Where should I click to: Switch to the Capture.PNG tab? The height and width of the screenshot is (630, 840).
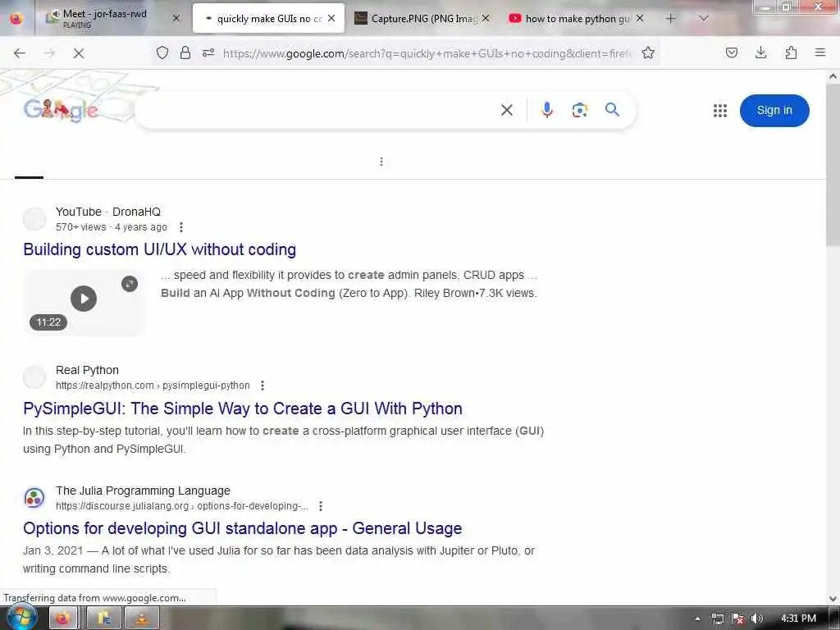[x=423, y=18]
